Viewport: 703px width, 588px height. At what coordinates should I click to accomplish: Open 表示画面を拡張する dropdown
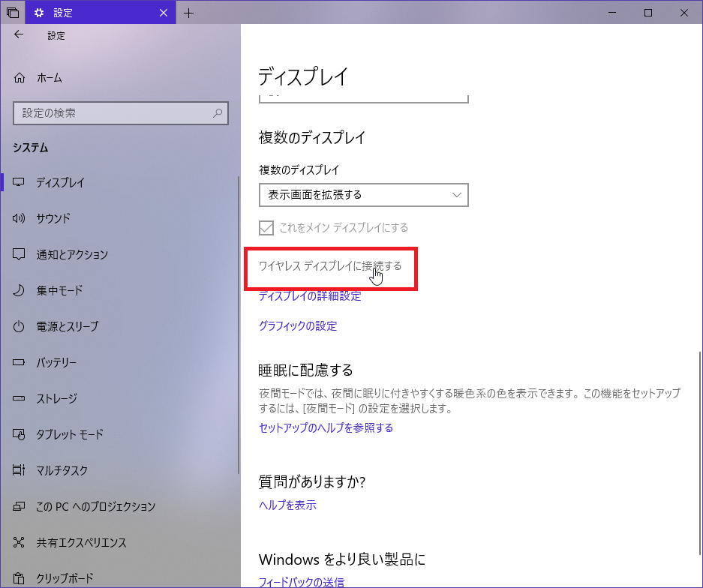click(x=364, y=195)
